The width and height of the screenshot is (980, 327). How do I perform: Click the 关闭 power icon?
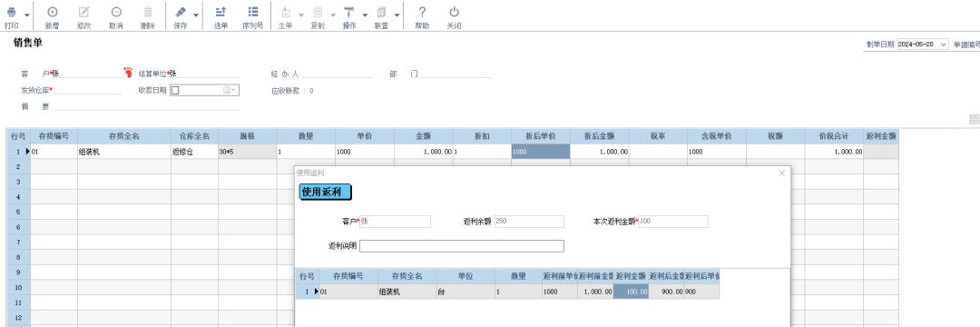455,12
